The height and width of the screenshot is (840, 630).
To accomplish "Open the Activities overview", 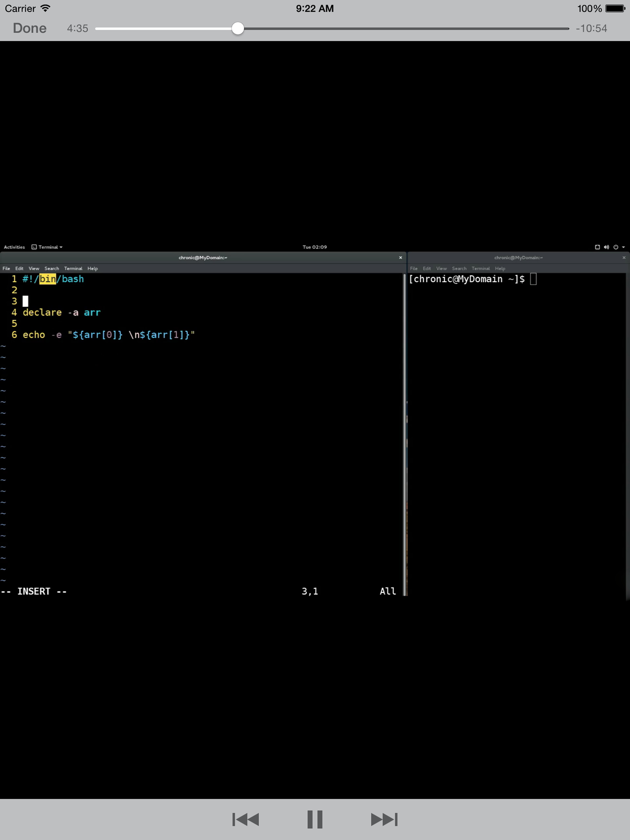I will click(x=14, y=247).
